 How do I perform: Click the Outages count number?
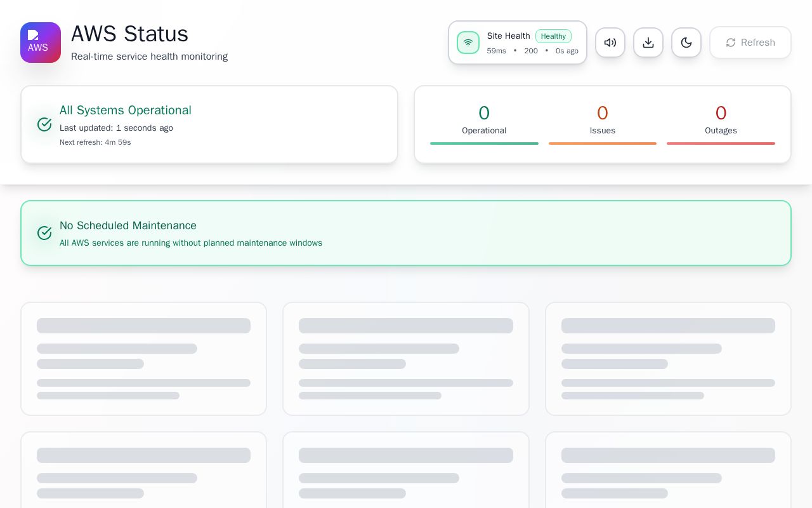pos(721,113)
